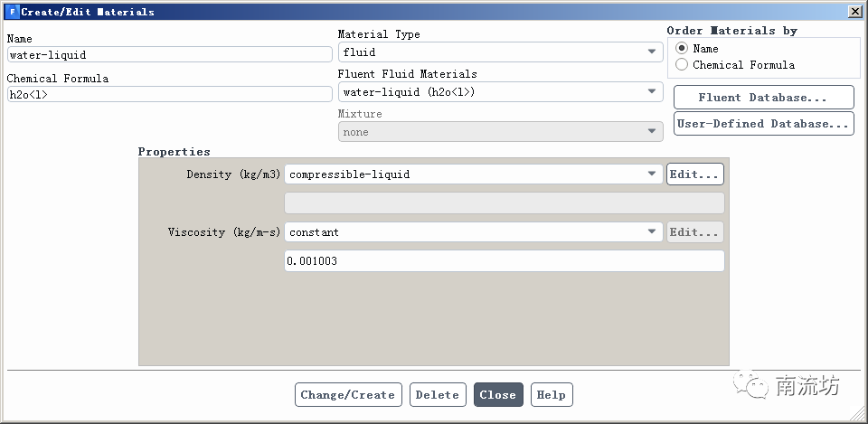Open the Material Type dropdown
The height and width of the screenshot is (424, 868).
tap(500, 53)
